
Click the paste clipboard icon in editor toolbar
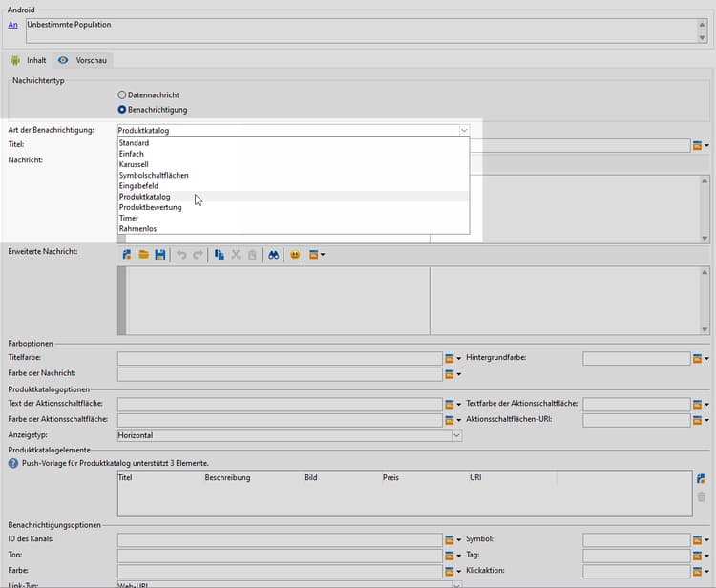coord(252,255)
